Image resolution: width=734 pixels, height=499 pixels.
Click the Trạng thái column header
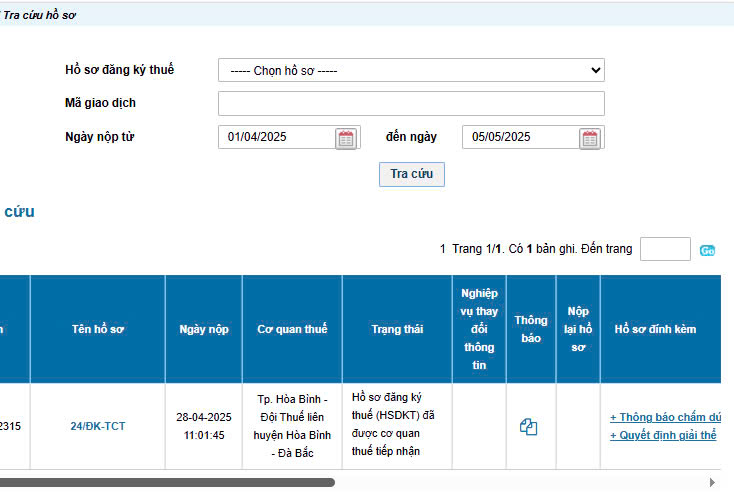[x=397, y=329]
